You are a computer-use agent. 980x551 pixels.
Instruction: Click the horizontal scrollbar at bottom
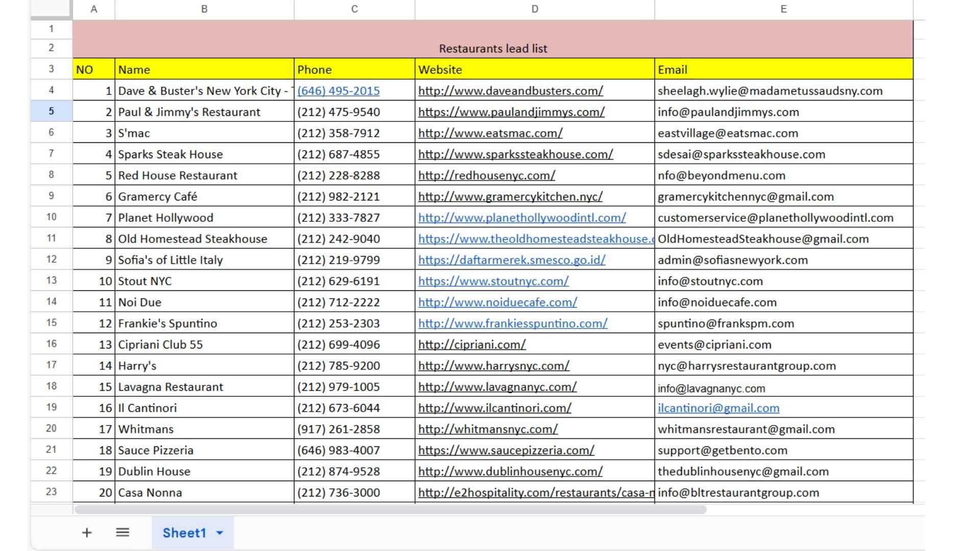[390, 509]
